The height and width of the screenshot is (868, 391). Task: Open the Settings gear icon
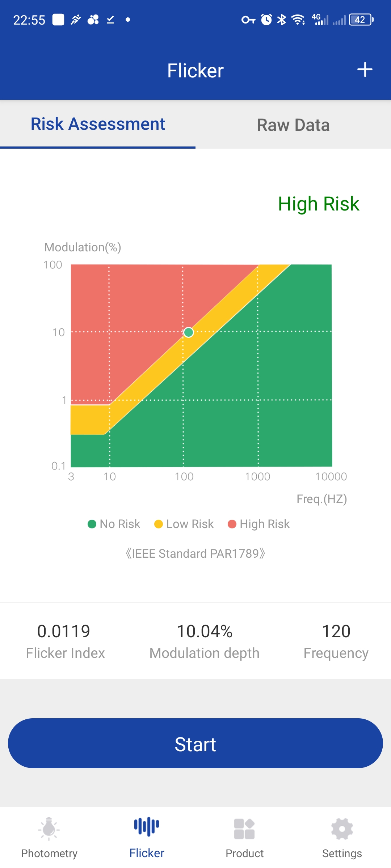coord(342,829)
